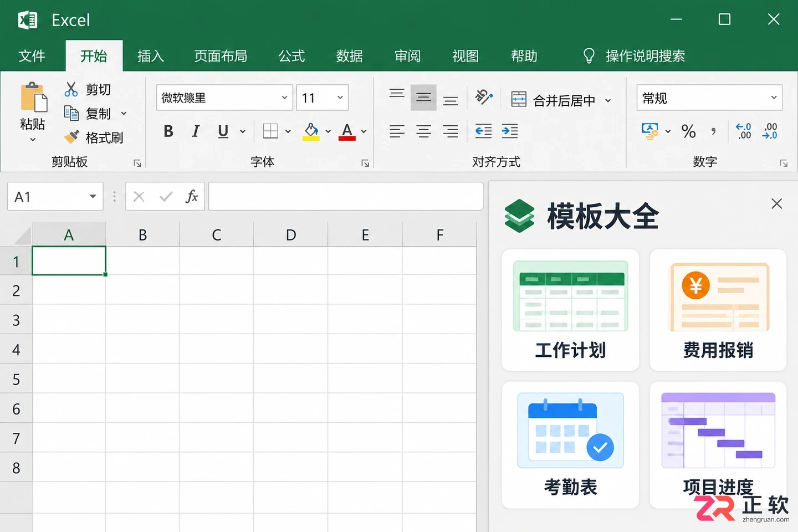Click the Paste clipboard icon
This screenshot has height=532, width=798.
click(x=33, y=98)
